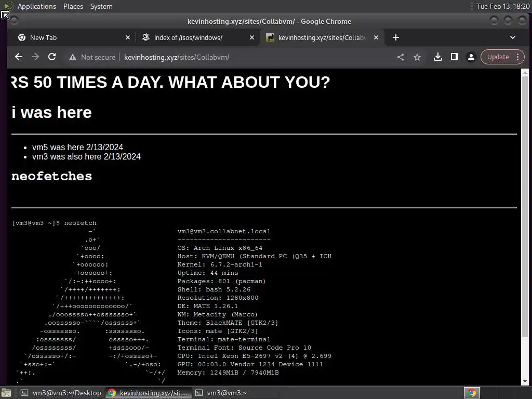Click 'OS: Arch Linux x86_64' line
This screenshot has width=532, height=399.
pyautogui.click(x=220, y=248)
